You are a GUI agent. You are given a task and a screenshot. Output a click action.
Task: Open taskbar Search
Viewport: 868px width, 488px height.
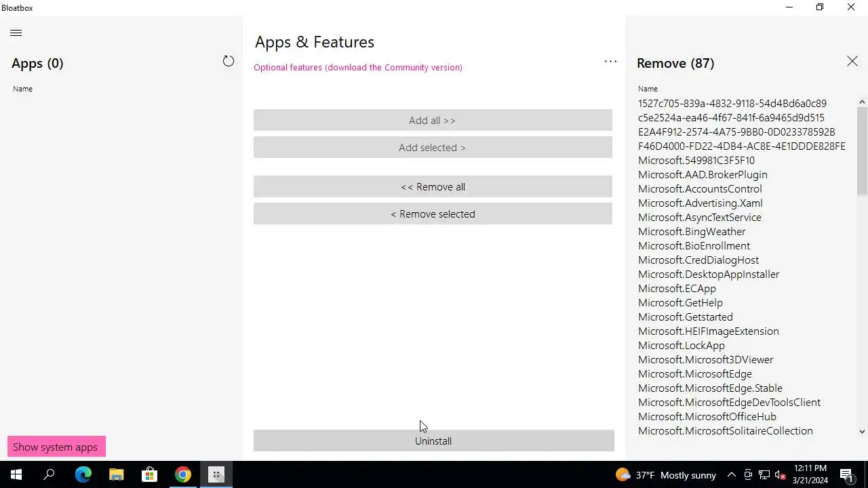pos(49,474)
